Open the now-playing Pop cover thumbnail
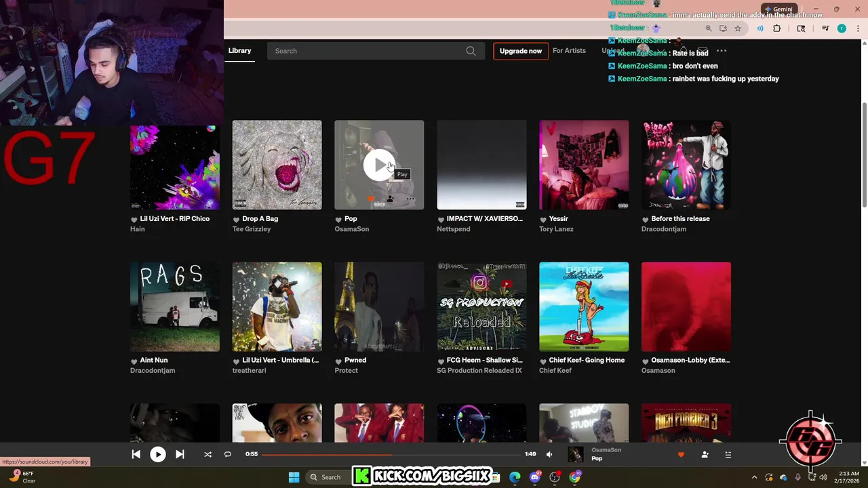Viewport: 868px width, 488px height. coord(576,455)
